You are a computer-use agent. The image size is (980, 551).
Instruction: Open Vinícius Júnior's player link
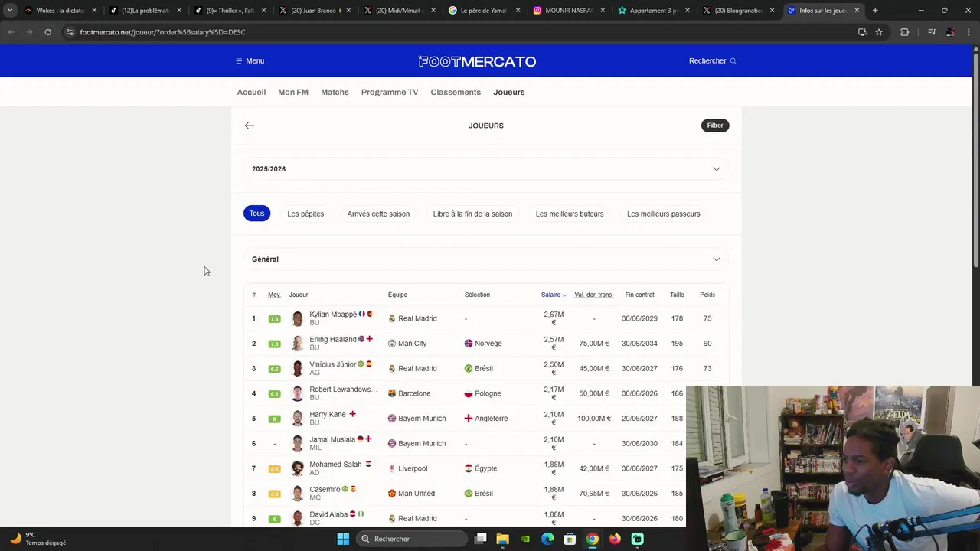pos(332,364)
